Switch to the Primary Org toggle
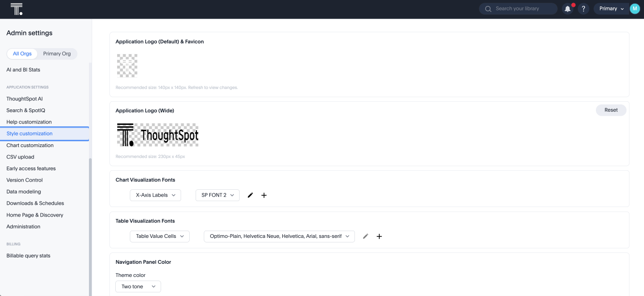 point(57,54)
